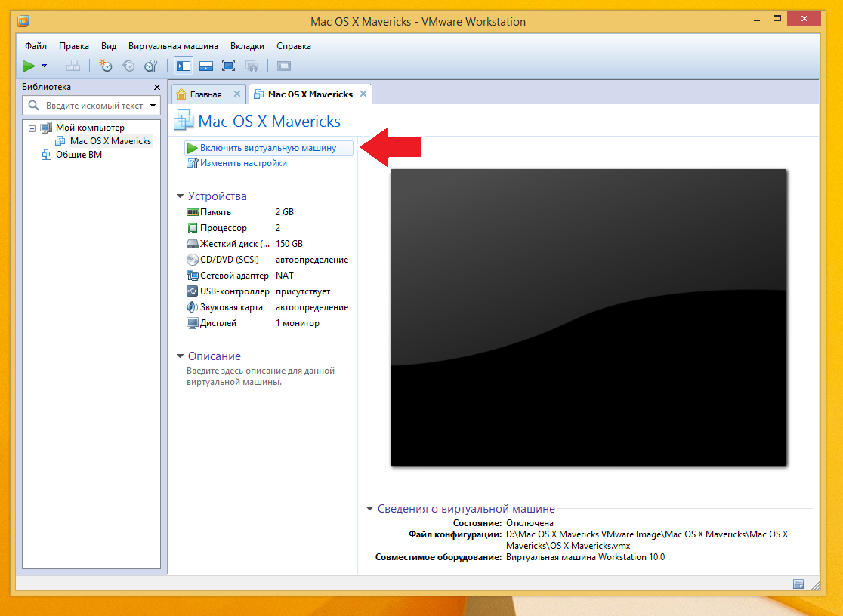Toggle the library sidebar view icon
The height and width of the screenshot is (616, 843).
[x=184, y=66]
